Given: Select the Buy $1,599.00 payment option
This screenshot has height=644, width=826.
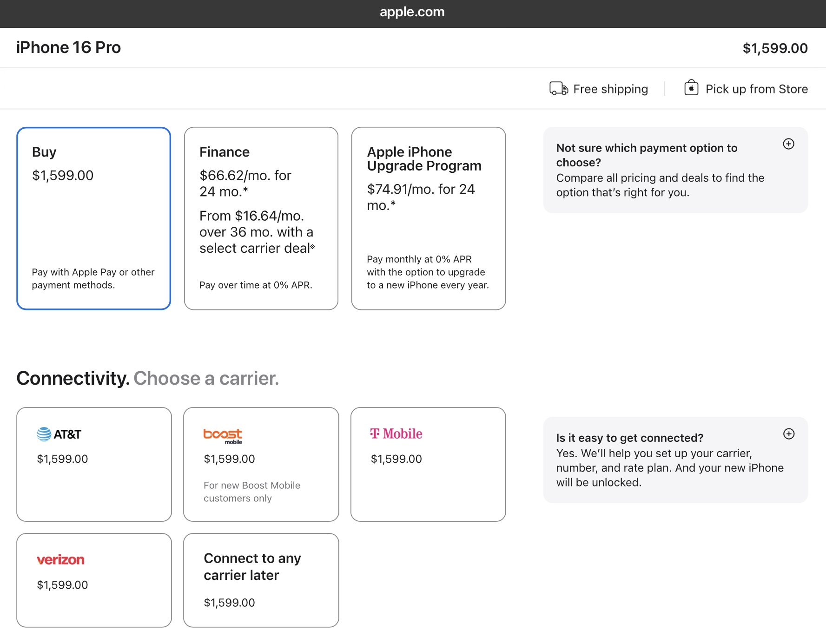Looking at the screenshot, I should [x=93, y=218].
